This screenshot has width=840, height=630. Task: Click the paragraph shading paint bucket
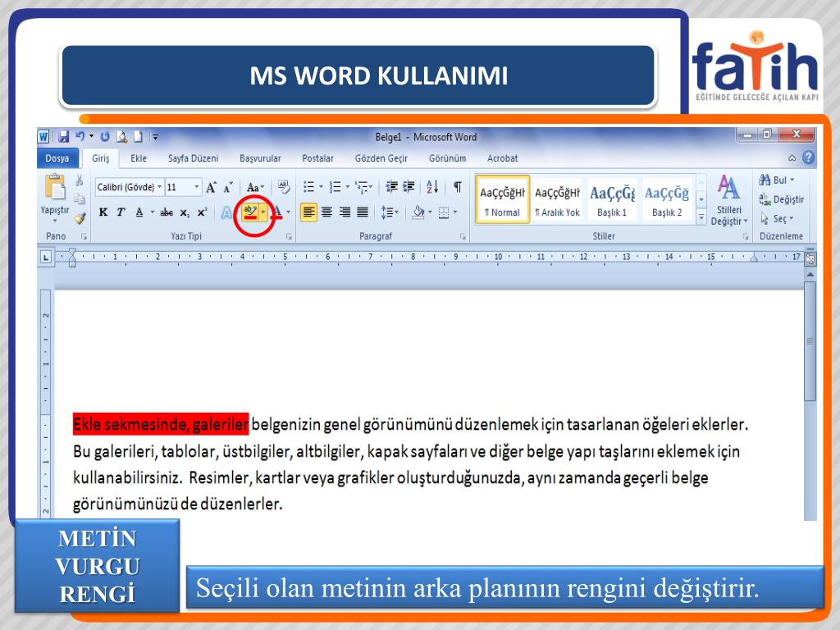coord(418,212)
